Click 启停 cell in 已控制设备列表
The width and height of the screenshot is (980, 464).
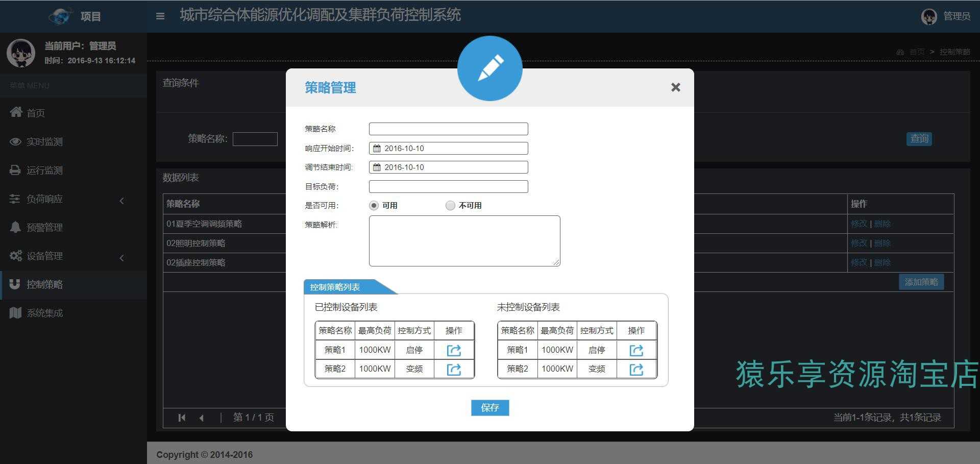pyautogui.click(x=414, y=350)
